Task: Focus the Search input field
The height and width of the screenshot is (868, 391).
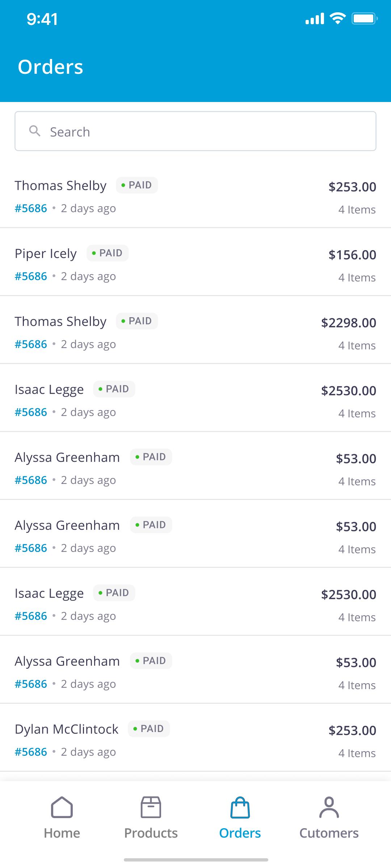Action: pos(195,131)
